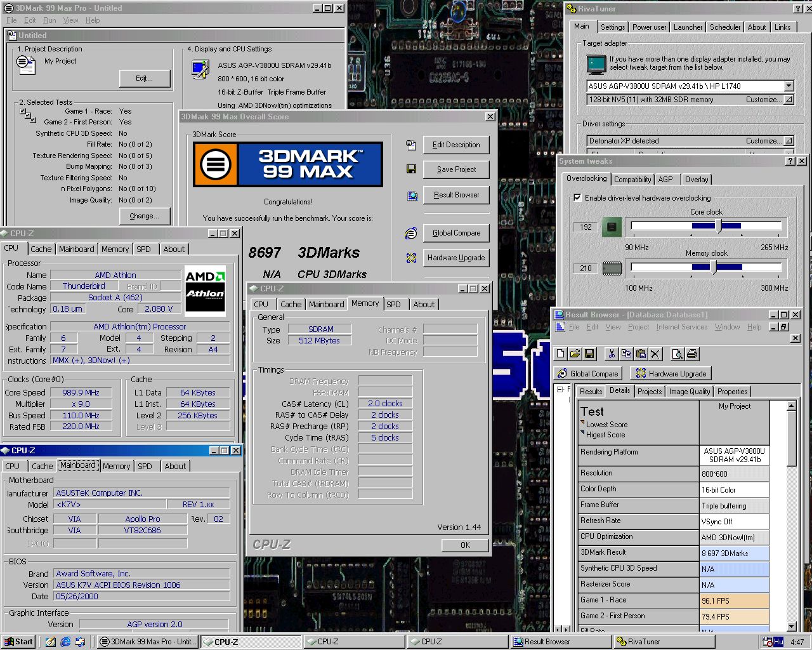Select Cache tab in top CPU-Z window
Screen dimensions: 812x650
tap(41, 249)
